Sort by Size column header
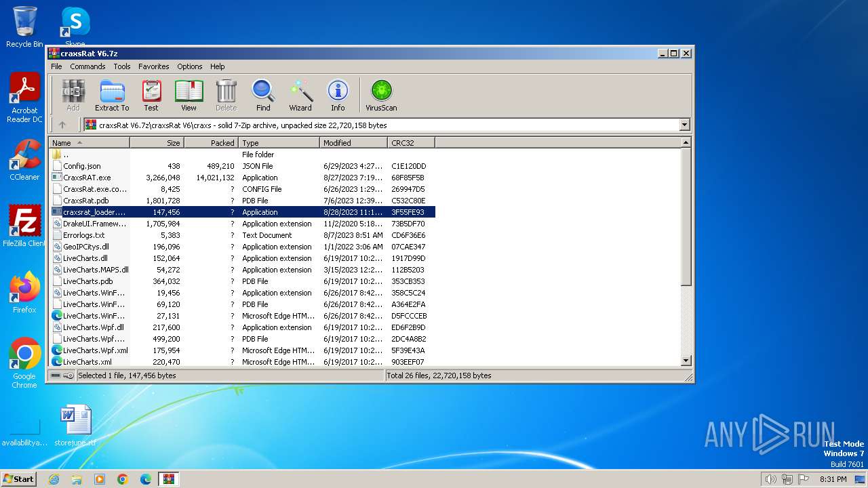 [x=157, y=143]
